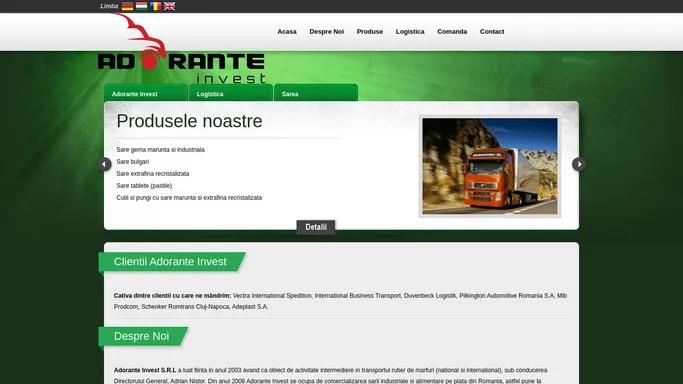Click the Produsele noastre heading
Image resolution: width=683 pixels, height=384 pixels.
tap(189, 121)
